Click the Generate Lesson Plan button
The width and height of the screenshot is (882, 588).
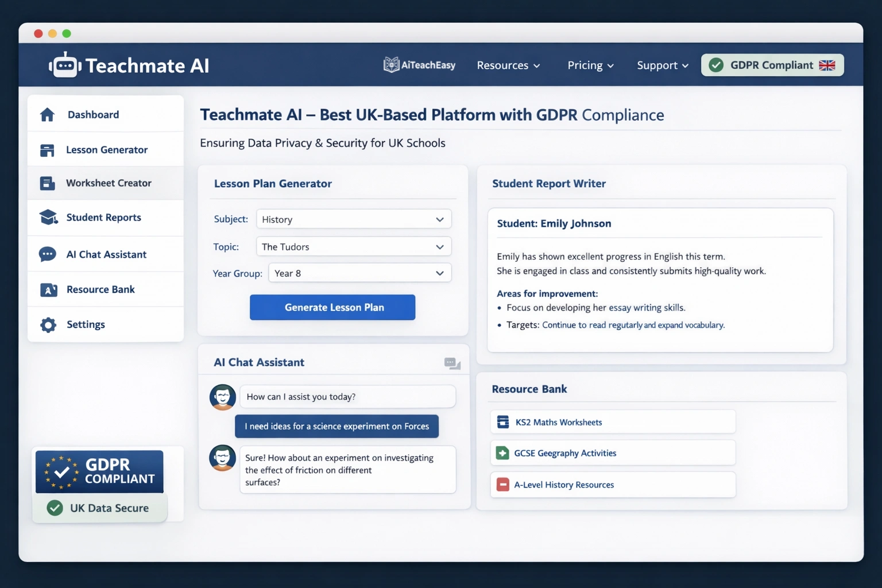coord(332,307)
